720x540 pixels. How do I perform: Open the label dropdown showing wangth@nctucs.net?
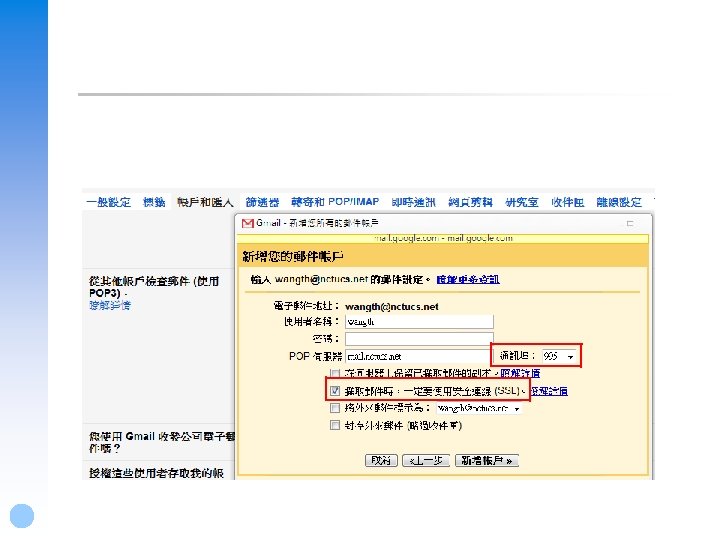tap(478, 408)
